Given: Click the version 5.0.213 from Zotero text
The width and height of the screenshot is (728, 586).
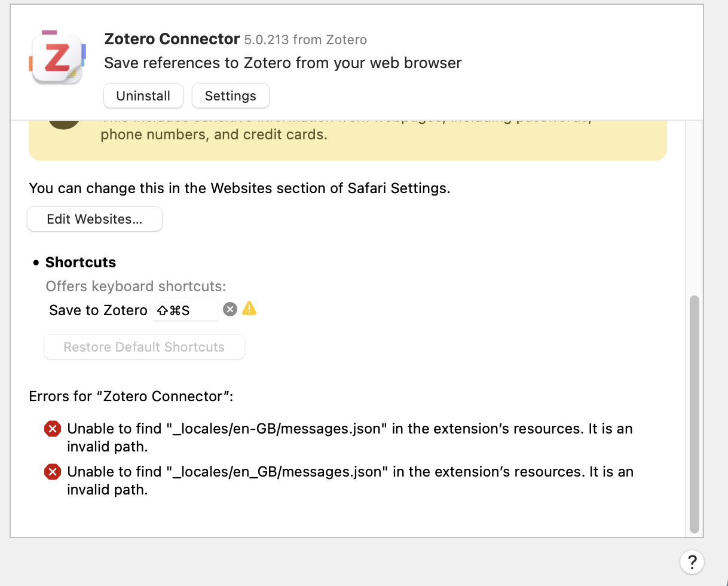Looking at the screenshot, I should [305, 40].
